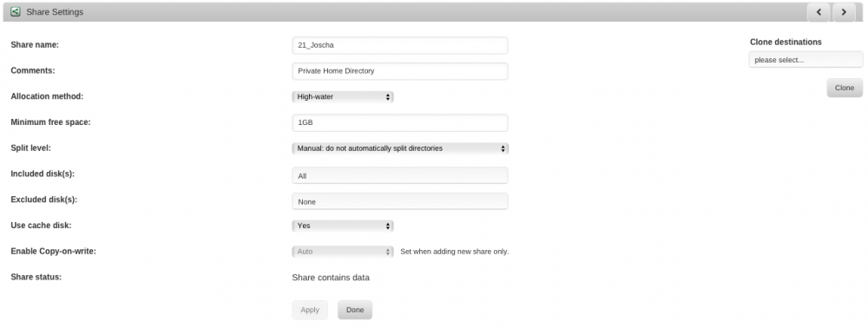Click the Clone button
The width and height of the screenshot is (868, 328).
pos(845,88)
